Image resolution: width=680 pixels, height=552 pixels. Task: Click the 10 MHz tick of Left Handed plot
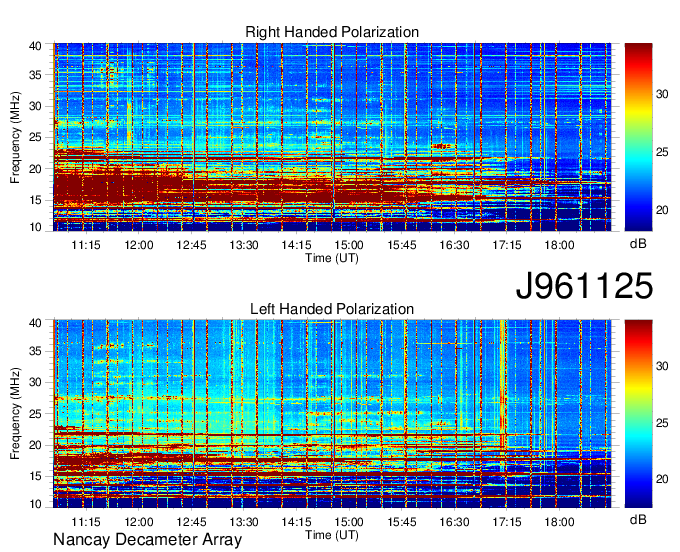pos(36,504)
